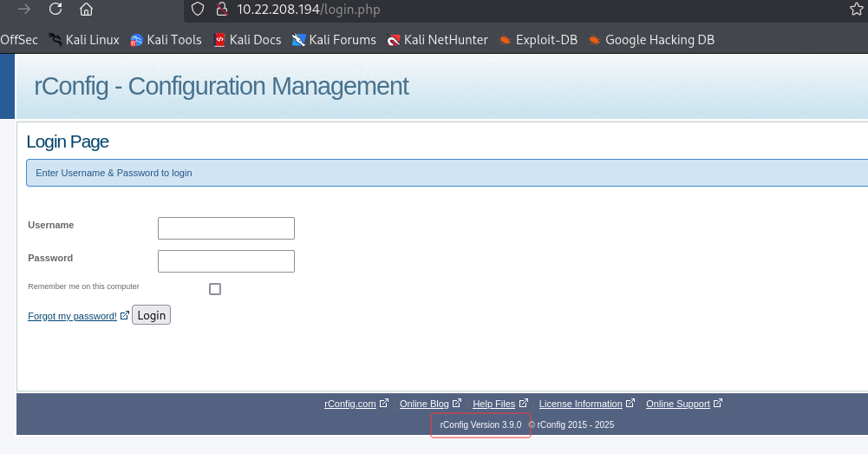868x454 pixels.
Task: Open the Exploit-DB bookmark
Action: point(538,40)
